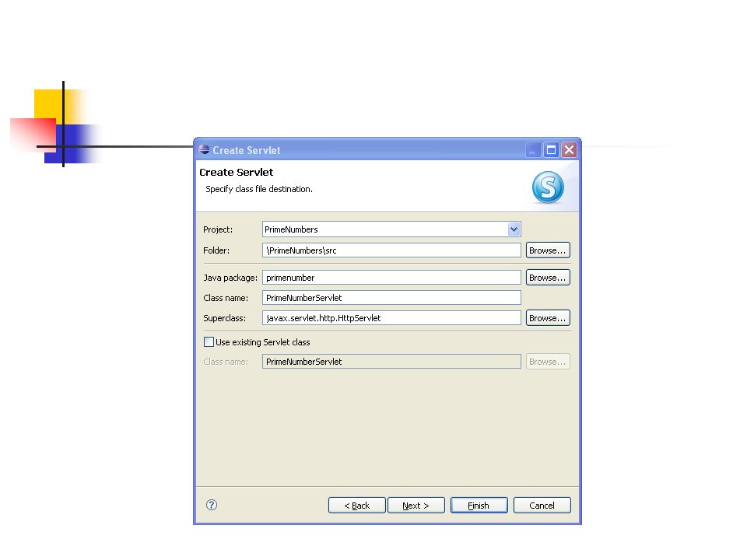
Task: Click Finish to create the servlet
Action: click(479, 506)
